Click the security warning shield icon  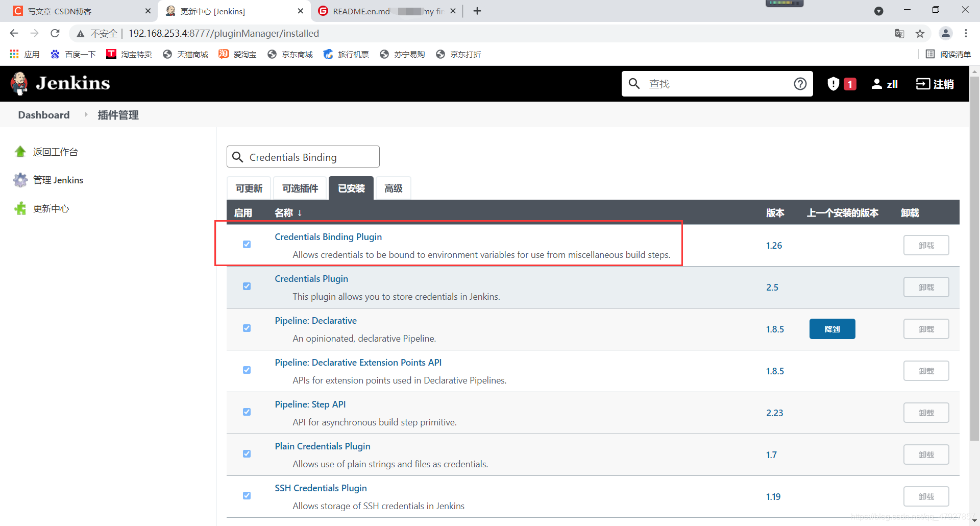[x=833, y=84]
